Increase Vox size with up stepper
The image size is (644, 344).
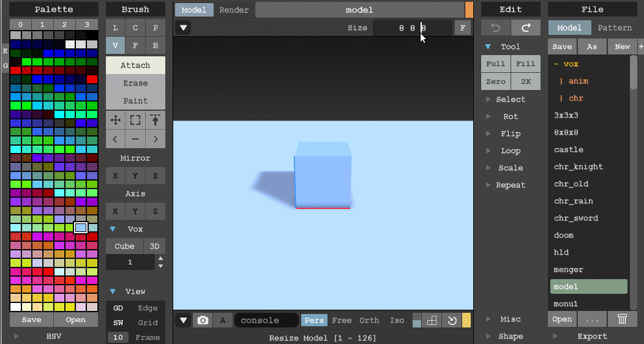click(x=160, y=259)
